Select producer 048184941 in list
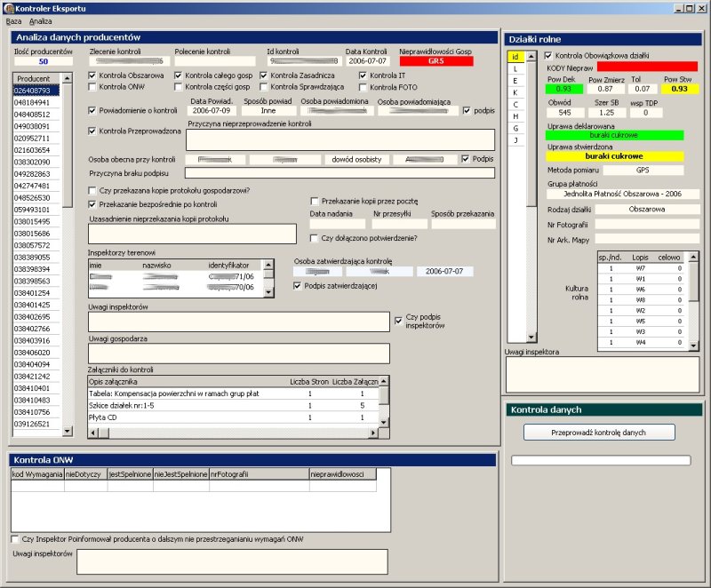This screenshot has width=711, height=588. click(x=36, y=102)
